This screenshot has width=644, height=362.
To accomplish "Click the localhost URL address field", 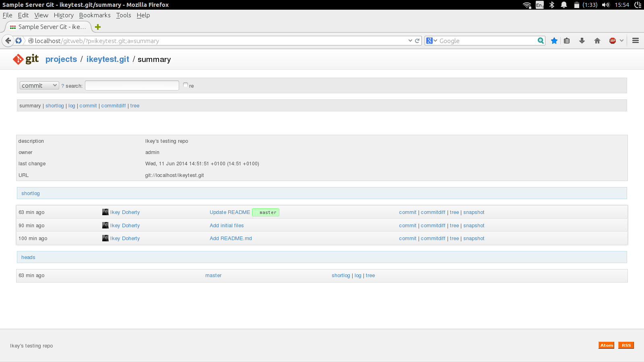I will click(221, 41).
